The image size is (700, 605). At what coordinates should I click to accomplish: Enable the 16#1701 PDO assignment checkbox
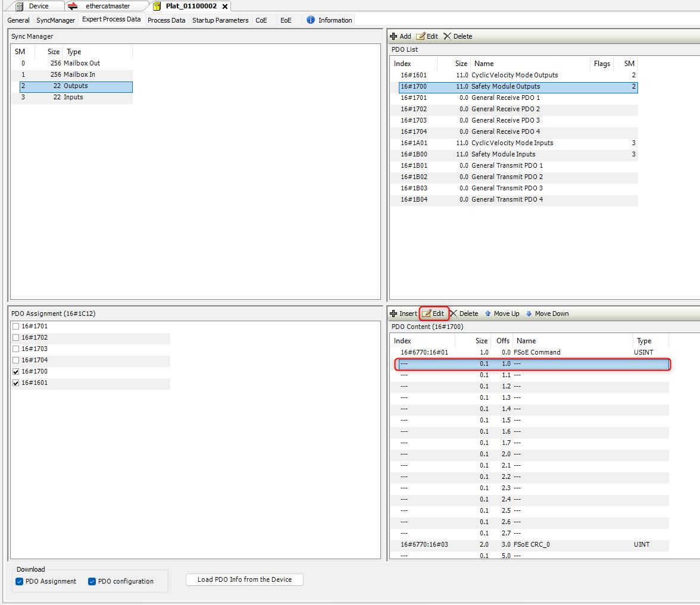tap(16, 327)
